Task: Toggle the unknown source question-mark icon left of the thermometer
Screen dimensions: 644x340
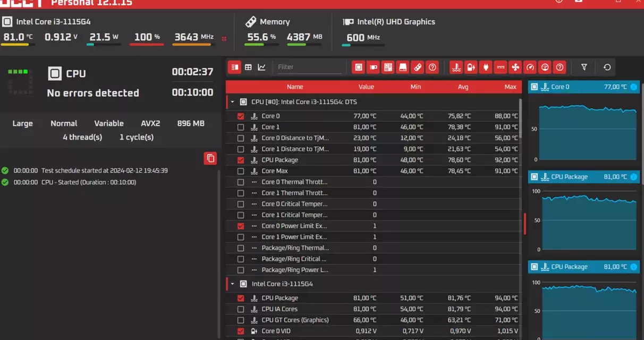Action: 433,67
